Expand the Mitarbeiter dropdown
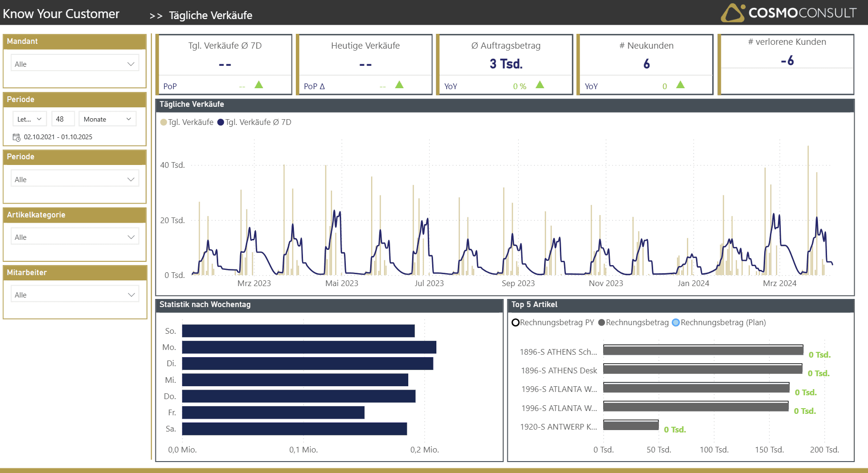 [x=75, y=295]
